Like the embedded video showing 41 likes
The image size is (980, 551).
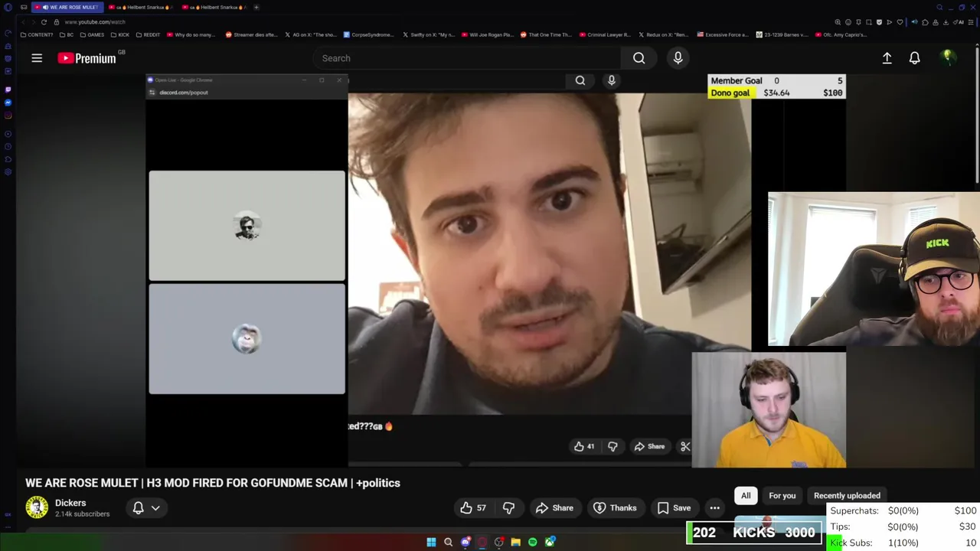pyautogui.click(x=583, y=447)
